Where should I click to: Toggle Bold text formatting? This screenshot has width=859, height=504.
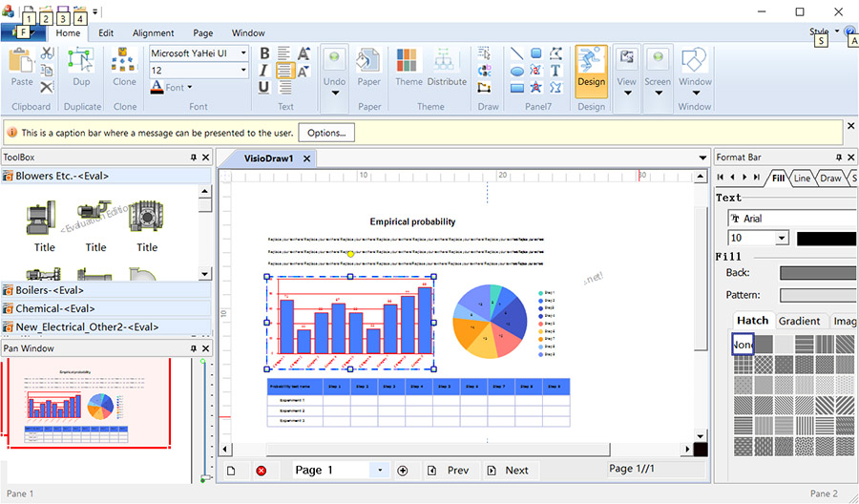click(264, 53)
